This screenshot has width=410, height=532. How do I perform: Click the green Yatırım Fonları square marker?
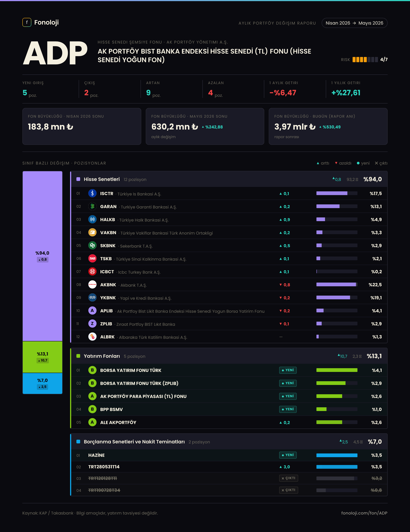point(78,356)
